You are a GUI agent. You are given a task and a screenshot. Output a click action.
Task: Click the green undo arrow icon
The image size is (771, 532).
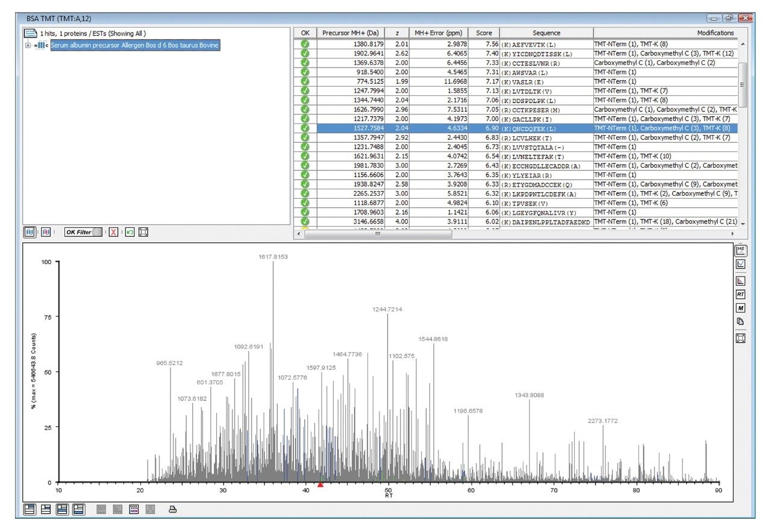[x=130, y=232]
